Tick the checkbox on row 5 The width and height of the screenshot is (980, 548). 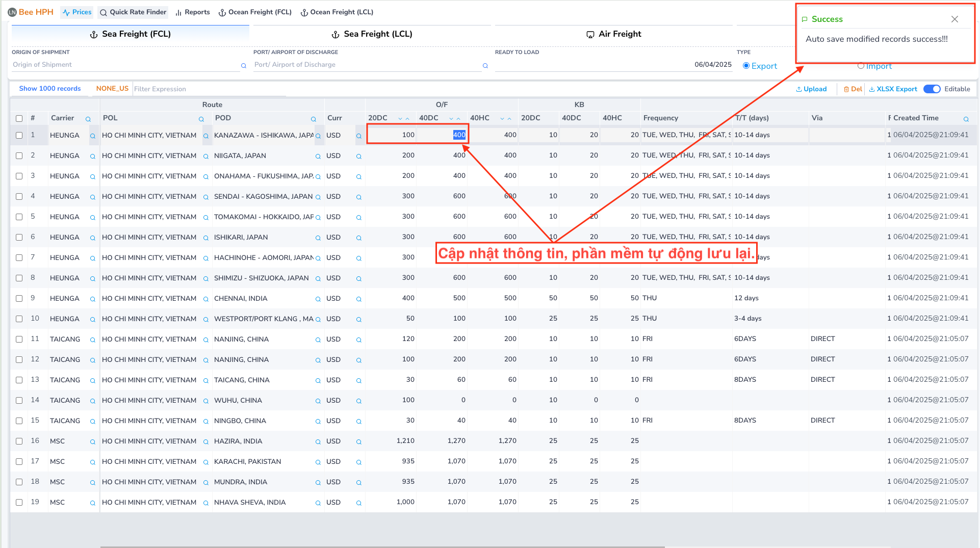click(x=19, y=217)
